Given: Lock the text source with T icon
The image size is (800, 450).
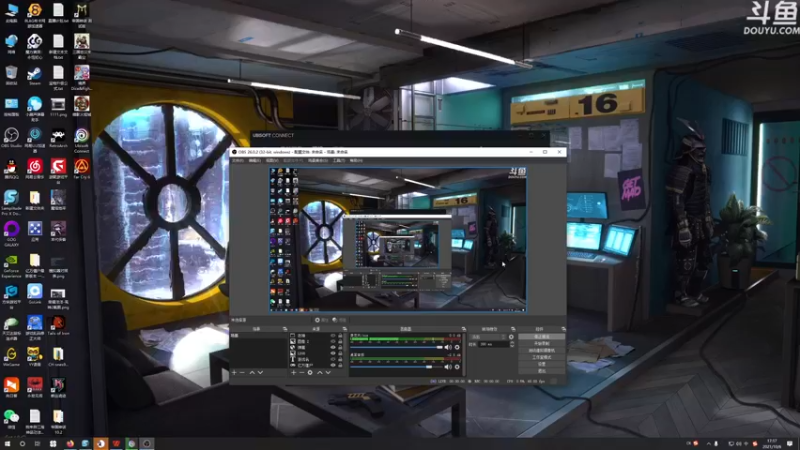Looking at the screenshot, I should [x=340, y=359].
